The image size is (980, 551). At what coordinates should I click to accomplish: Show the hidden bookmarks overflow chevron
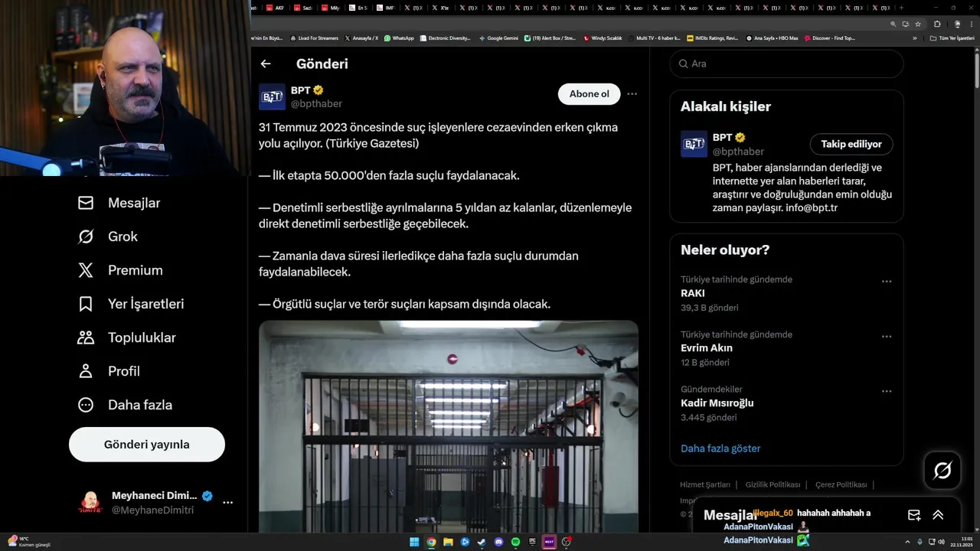click(914, 37)
